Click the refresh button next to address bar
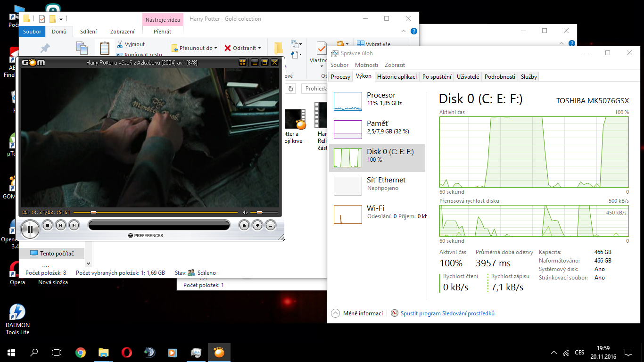The image size is (644, 362). click(291, 88)
